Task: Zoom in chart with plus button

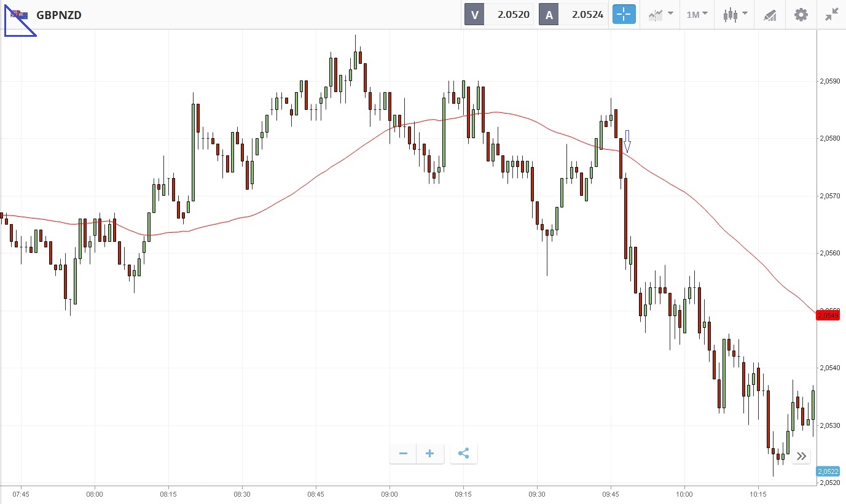Action: (x=430, y=454)
